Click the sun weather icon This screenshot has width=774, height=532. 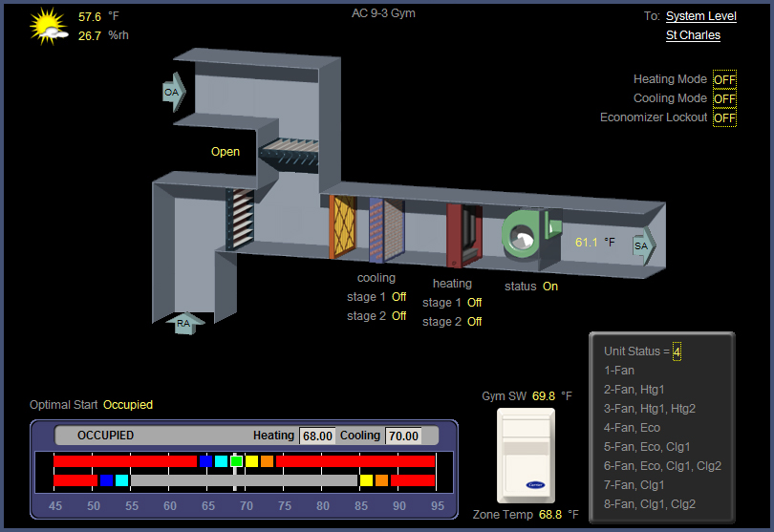coord(48,27)
